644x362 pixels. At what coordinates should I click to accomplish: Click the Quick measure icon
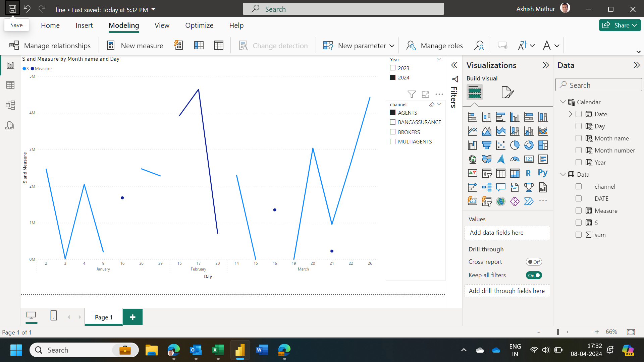(178, 45)
